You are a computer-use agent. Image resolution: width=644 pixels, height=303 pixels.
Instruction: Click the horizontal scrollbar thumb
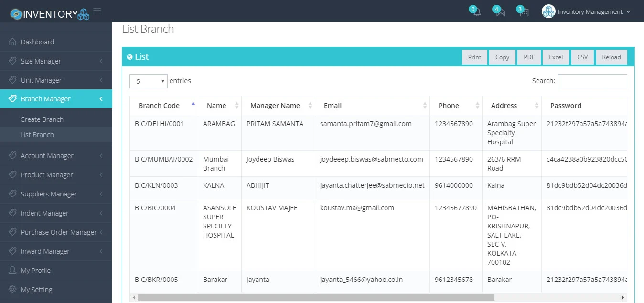tap(316, 297)
